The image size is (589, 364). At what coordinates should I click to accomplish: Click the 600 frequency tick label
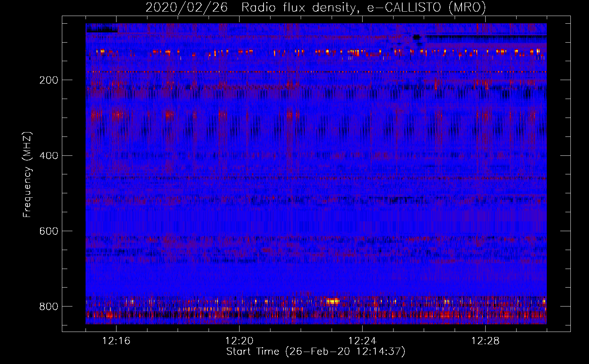pos(48,232)
